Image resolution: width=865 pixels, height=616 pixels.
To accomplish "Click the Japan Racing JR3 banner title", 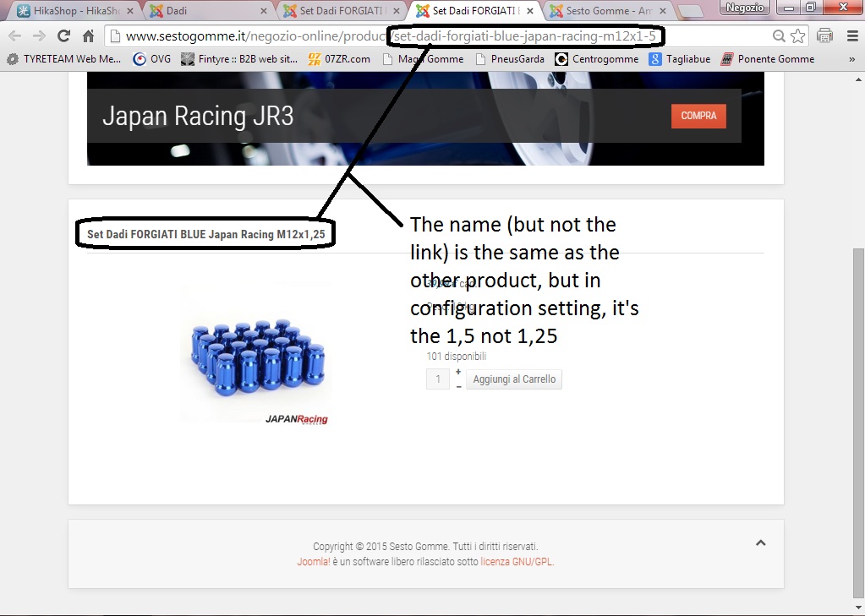I will (x=198, y=117).
